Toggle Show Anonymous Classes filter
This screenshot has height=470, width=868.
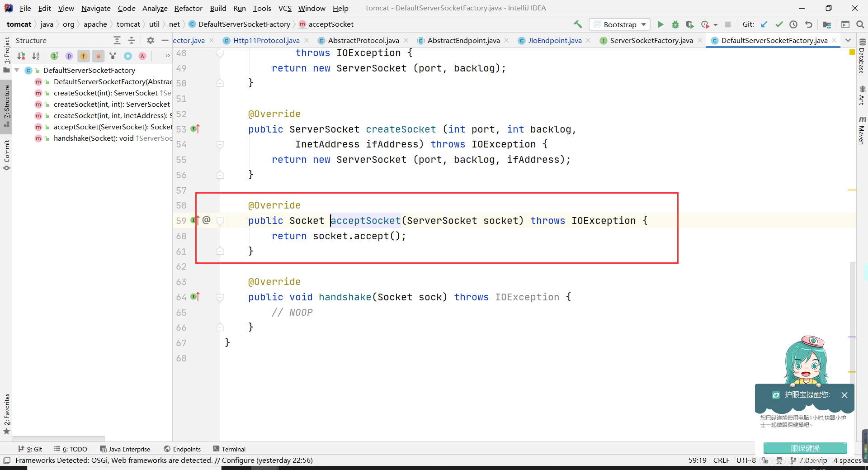pos(128,56)
